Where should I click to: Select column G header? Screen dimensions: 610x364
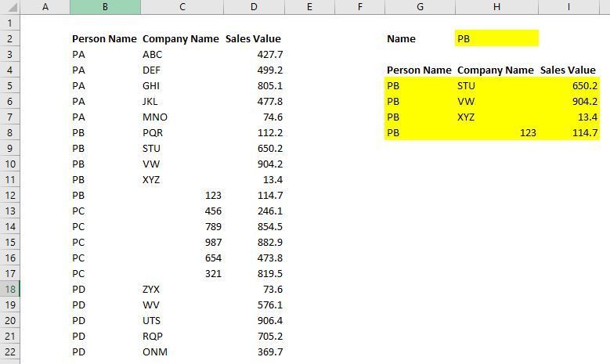pyautogui.click(x=420, y=6)
